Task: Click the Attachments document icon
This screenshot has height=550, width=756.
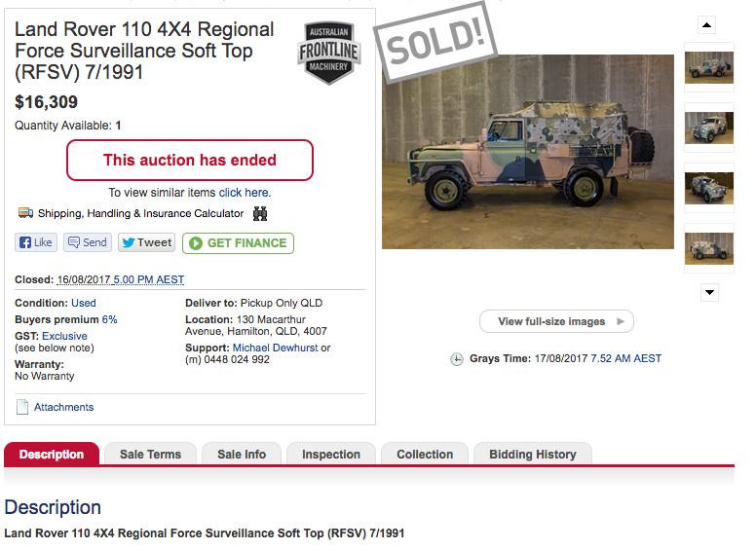Action: pyautogui.click(x=22, y=407)
